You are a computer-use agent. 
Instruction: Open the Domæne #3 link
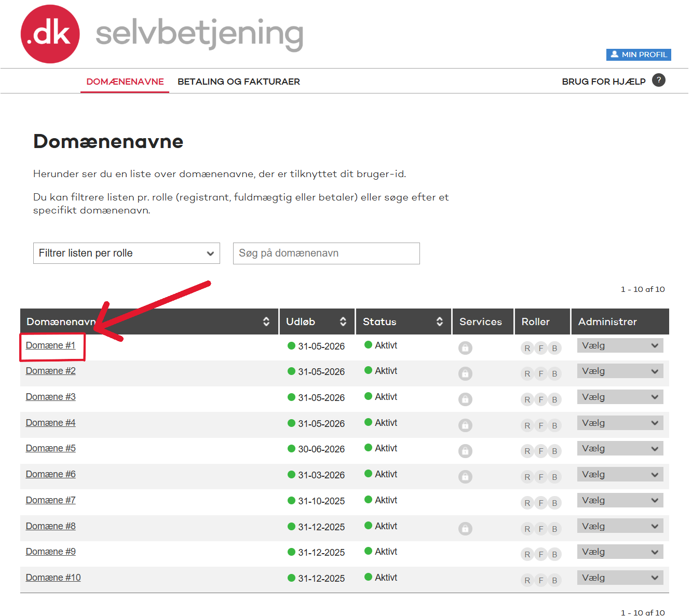click(51, 397)
